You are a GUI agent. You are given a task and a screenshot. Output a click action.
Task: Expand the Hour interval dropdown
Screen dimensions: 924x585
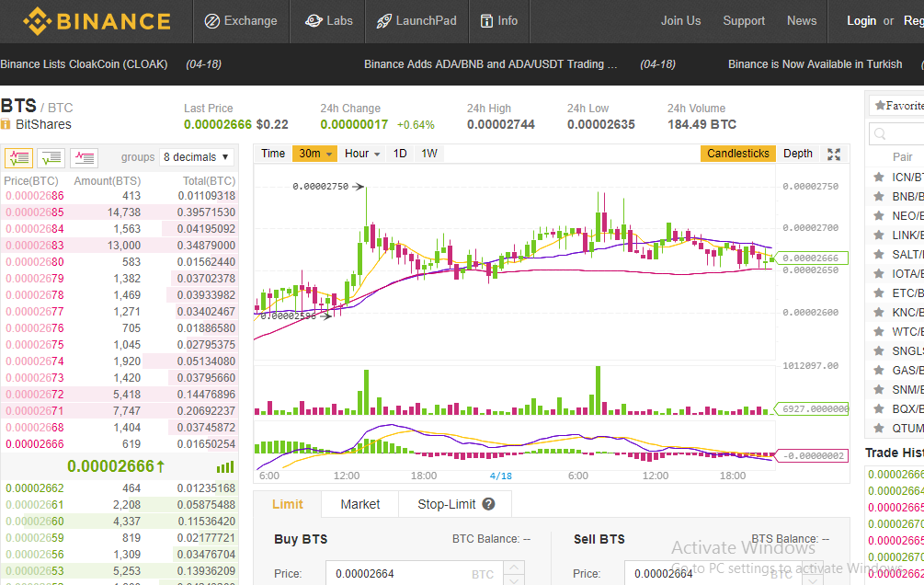tap(362, 154)
